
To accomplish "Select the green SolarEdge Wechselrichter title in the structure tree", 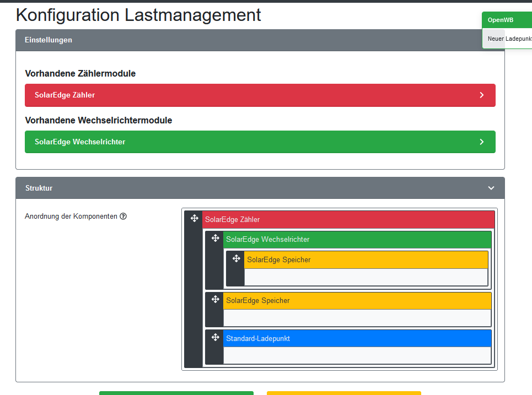I will coord(357,240).
